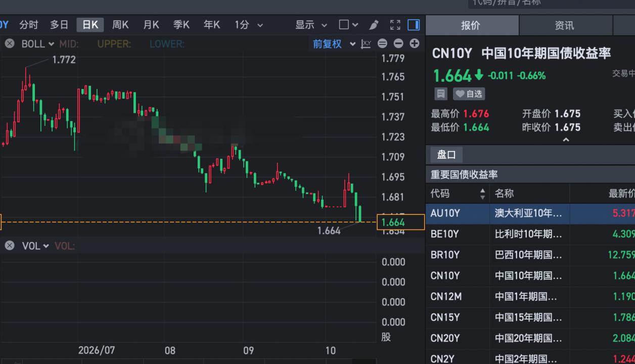Click the 开盘价 1.675 value
The height and width of the screenshot is (364, 635).
567,114
